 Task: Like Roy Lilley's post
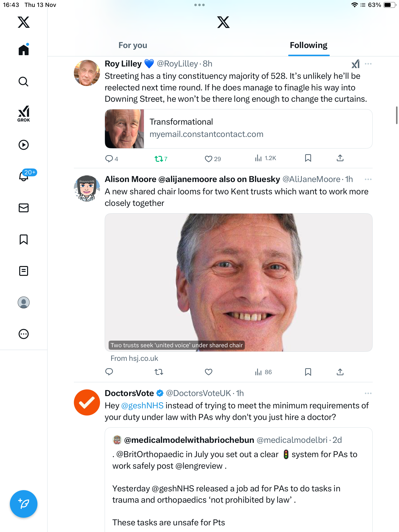(x=209, y=159)
